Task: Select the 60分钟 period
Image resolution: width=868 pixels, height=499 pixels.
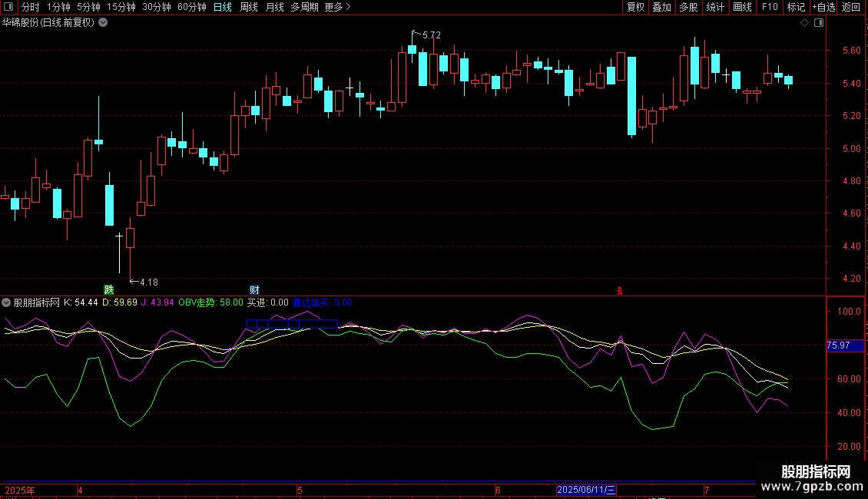Action: pos(192,7)
